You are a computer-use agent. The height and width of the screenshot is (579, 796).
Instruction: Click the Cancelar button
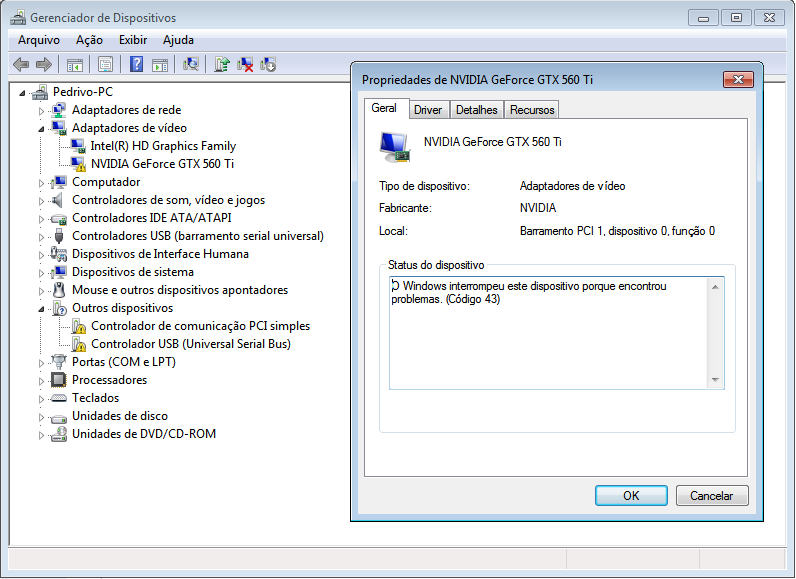(711, 495)
